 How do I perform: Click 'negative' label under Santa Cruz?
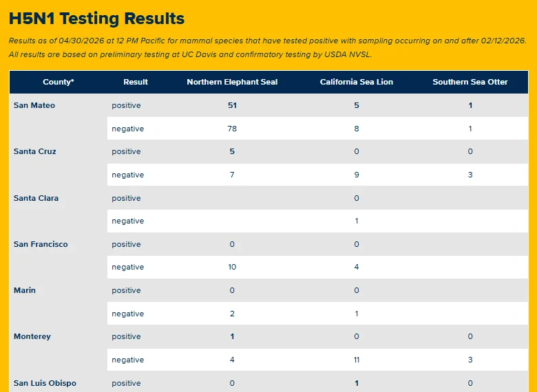(128, 175)
